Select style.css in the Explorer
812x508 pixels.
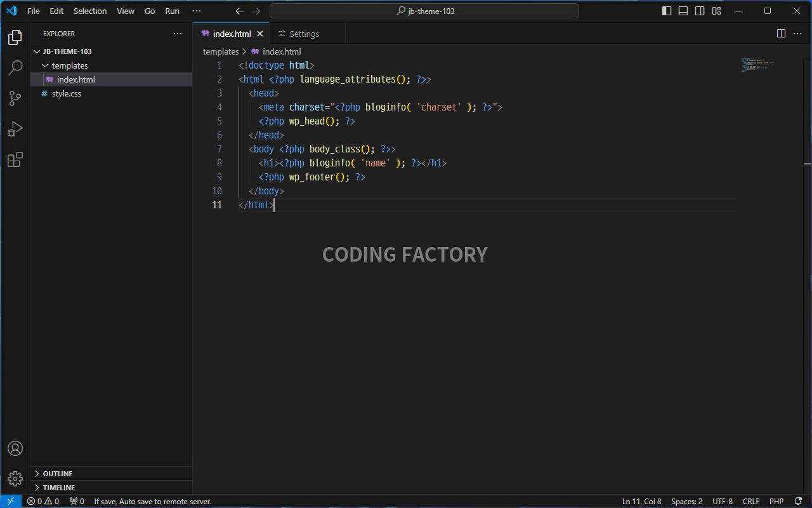pyautogui.click(x=66, y=93)
